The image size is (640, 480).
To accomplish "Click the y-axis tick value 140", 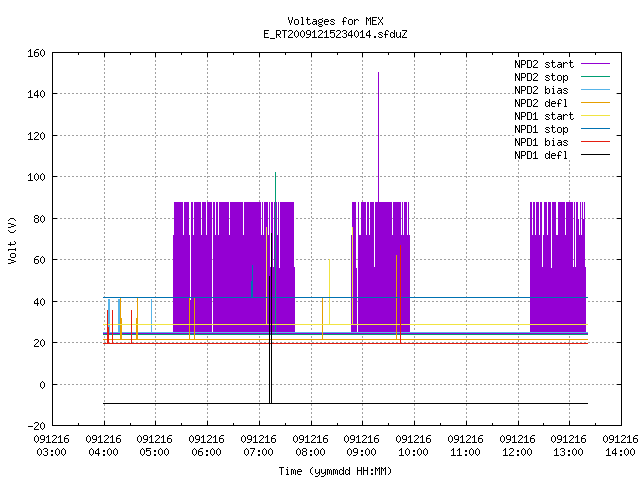I will (x=36, y=94).
